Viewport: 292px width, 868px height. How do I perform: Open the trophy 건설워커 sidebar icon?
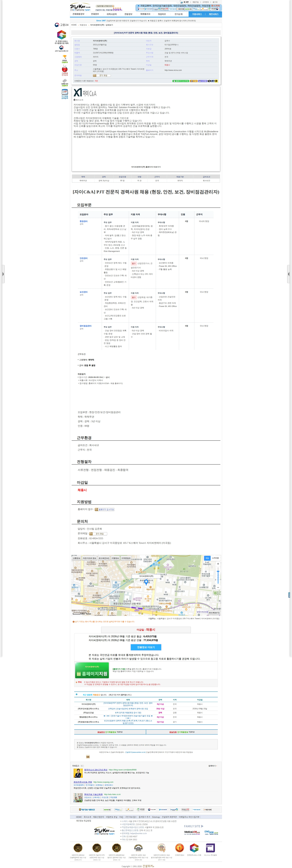[x=65, y=59]
